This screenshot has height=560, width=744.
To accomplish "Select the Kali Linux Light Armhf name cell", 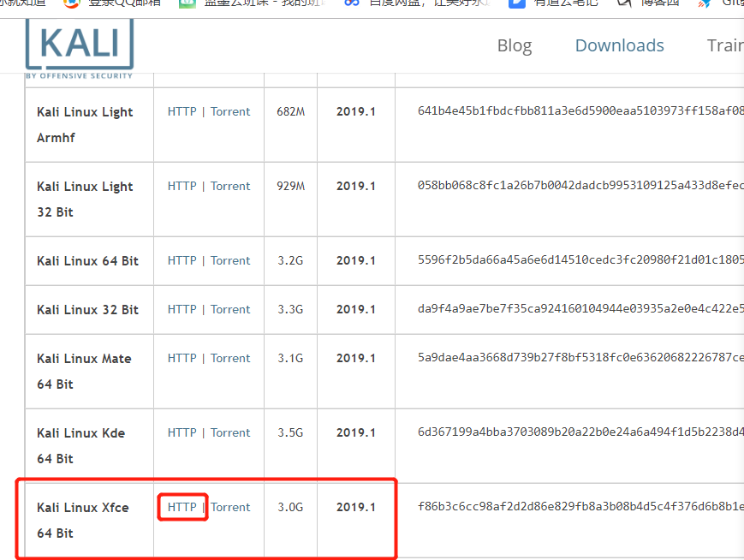I will (x=90, y=125).
